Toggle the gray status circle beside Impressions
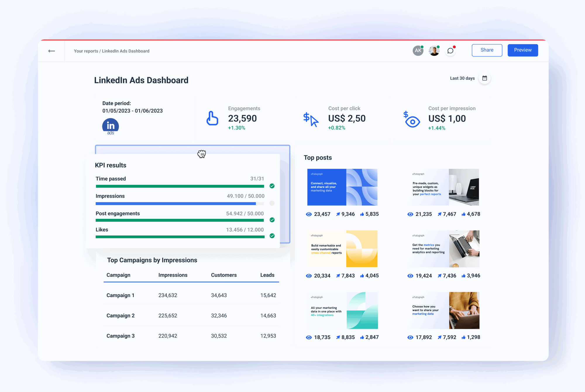This screenshot has height=392, width=585. (x=272, y=203)
